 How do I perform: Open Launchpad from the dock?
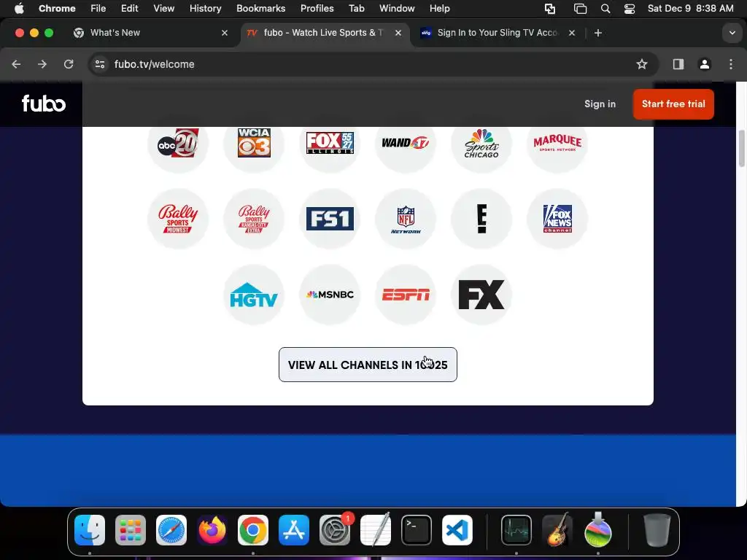(x=130, y=530)
